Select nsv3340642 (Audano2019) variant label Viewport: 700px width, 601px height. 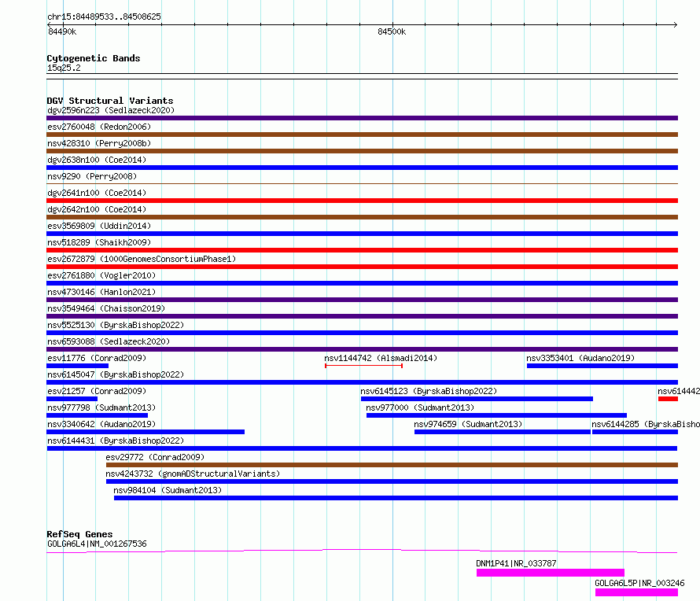(x=101, y=424)
